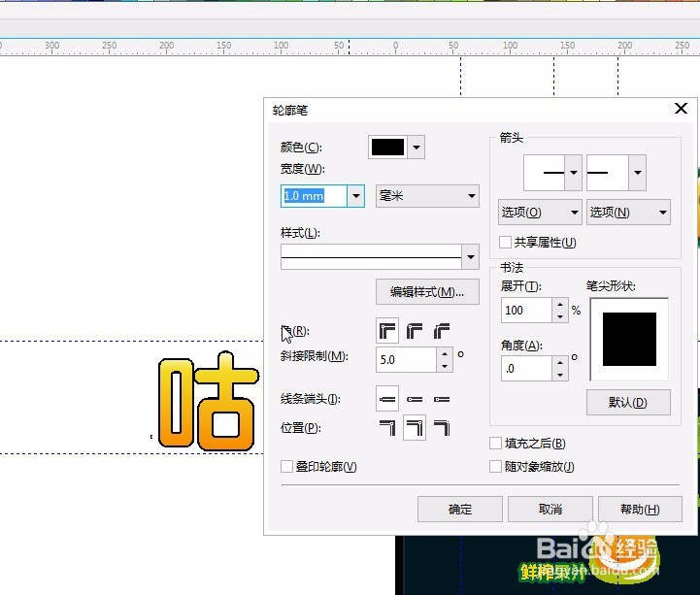700x595 pixels.
Task: Increase the 展开 stretch percentage
Action: pos(560,305)
